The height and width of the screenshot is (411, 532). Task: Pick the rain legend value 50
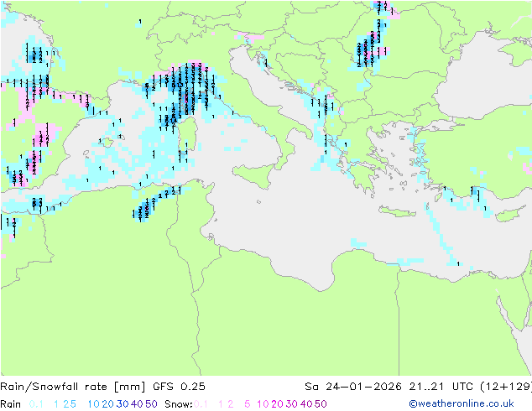pyautogui.click(x=151, y=404)
